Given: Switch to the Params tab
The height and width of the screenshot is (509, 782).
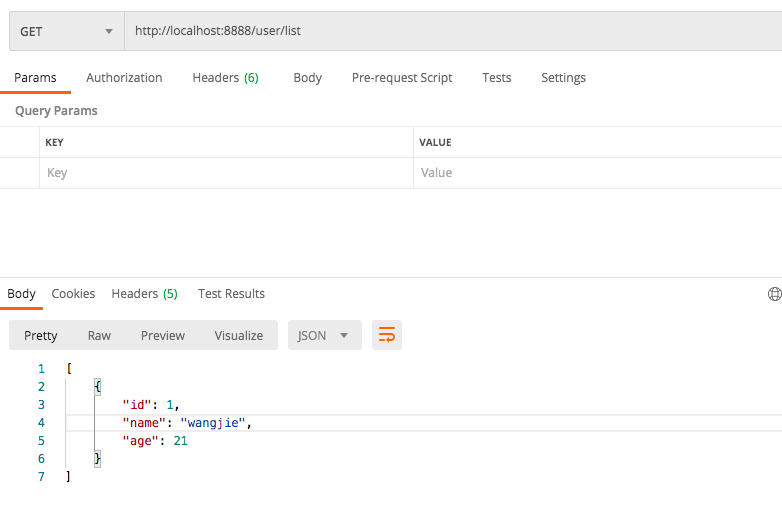Looking at the screenshot, I should coord(35,78).
